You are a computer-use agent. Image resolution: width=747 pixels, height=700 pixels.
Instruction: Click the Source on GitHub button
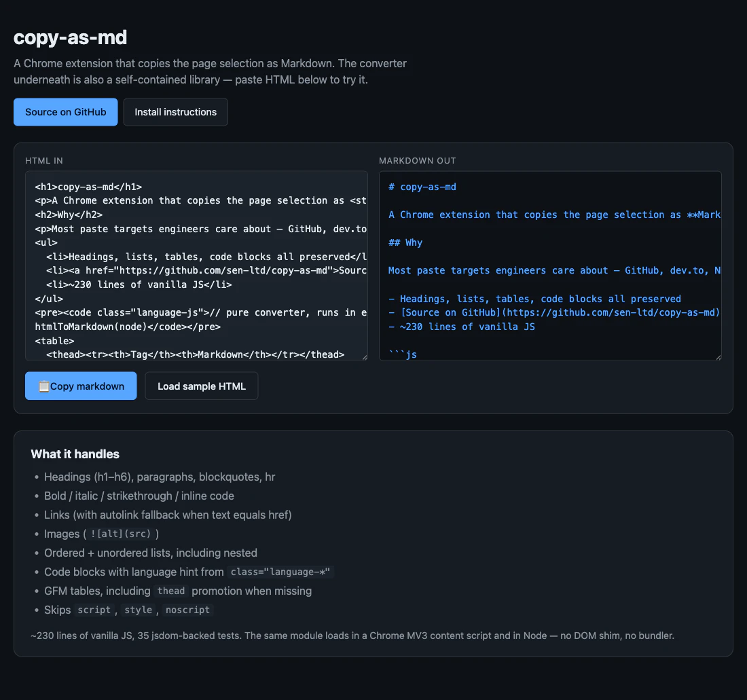tap(65, 112)
